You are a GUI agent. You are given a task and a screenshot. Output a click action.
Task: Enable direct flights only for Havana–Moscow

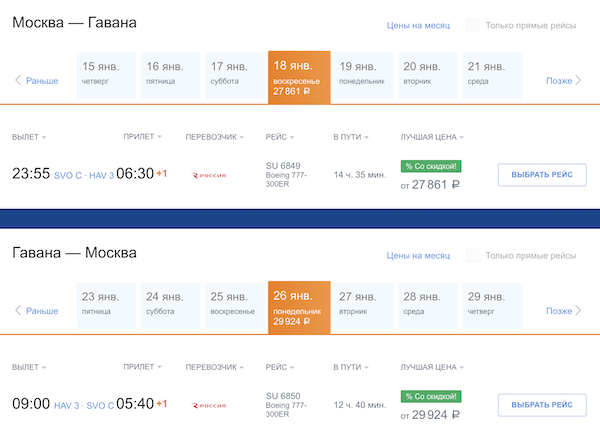[x=473, y=255]
